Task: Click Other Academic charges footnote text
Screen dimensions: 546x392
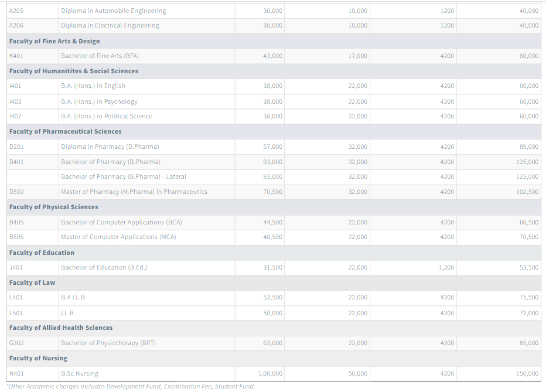Action: tap(131, 386)
